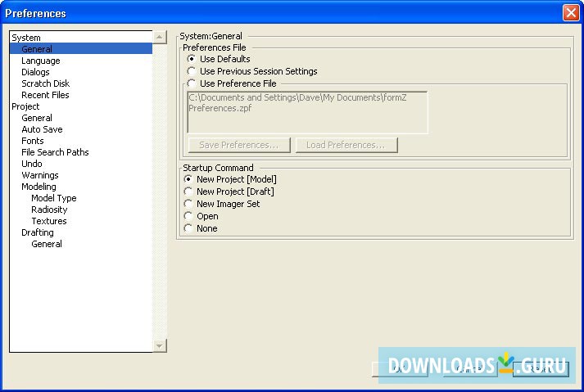Click the preference file path field
Viewport: 584px width, 392px height.
tap(307, 112)
